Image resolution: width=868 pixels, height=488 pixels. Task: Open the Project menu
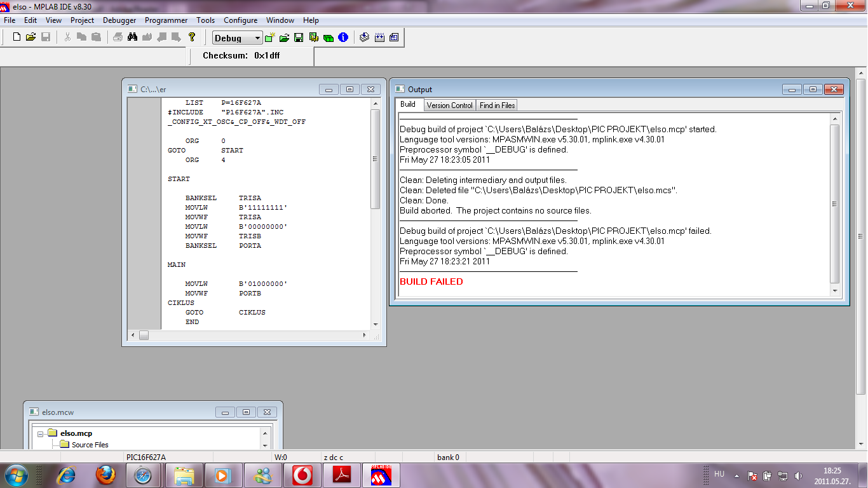pos(83,20)
